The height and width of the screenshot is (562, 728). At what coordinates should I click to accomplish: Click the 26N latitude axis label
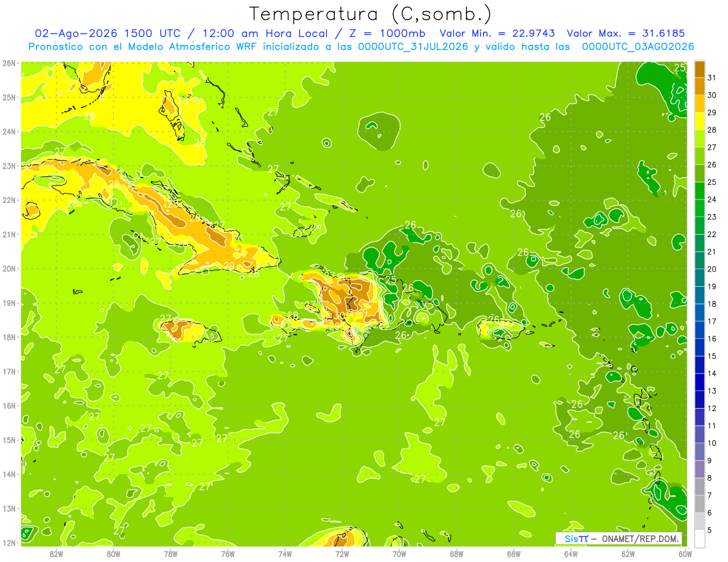[x=9, y=63]
